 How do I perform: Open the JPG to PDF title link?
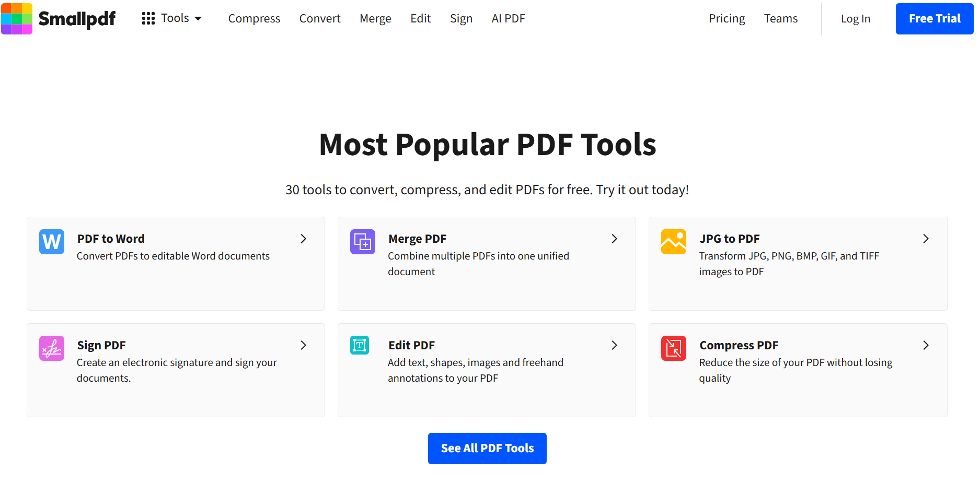(x=730, y=239)
